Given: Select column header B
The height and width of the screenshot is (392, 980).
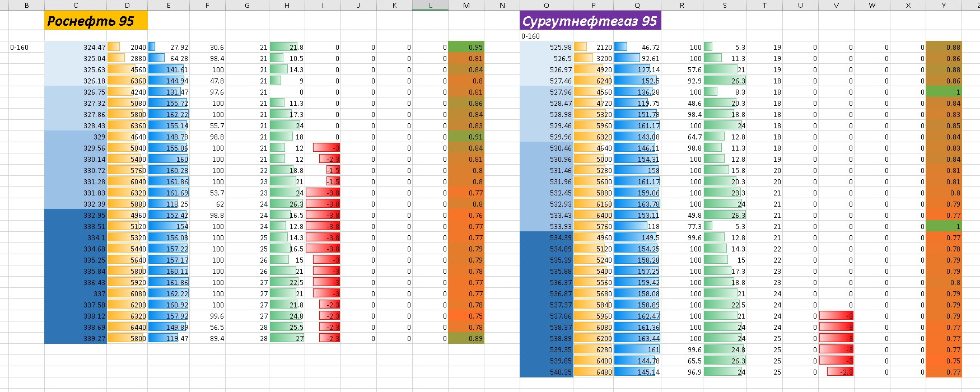Looking at the screenshot, I should (x=26, y=5).
